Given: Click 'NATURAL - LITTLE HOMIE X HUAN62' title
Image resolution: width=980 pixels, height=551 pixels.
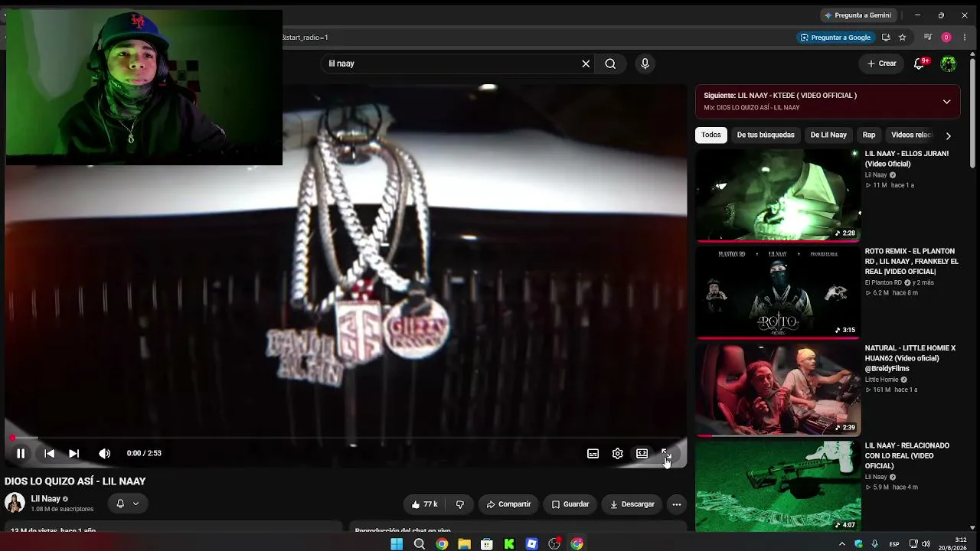Looking at the screenshot, I should (910, 358).
